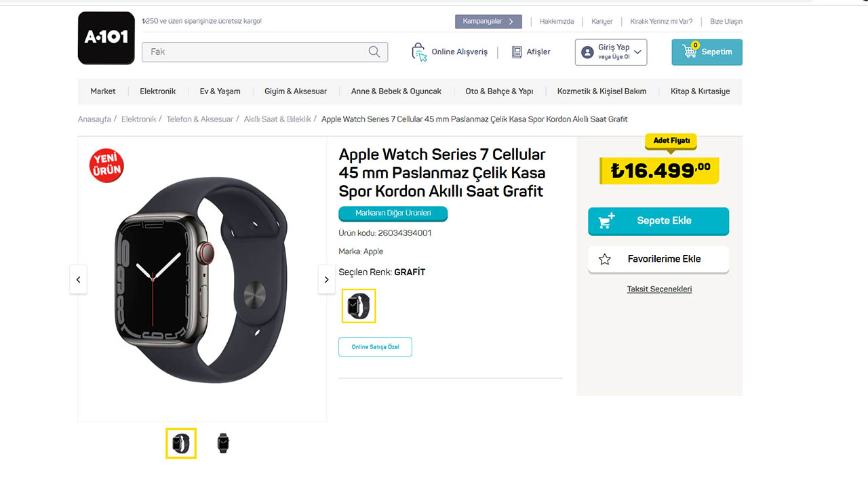
Task: Click the Afişler flyers icon
Action: click(x=515, y=52)
